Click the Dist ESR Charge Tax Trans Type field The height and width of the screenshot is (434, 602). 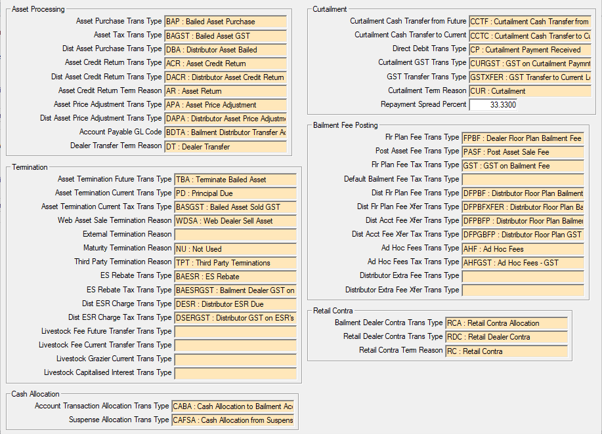click(235, 318)
